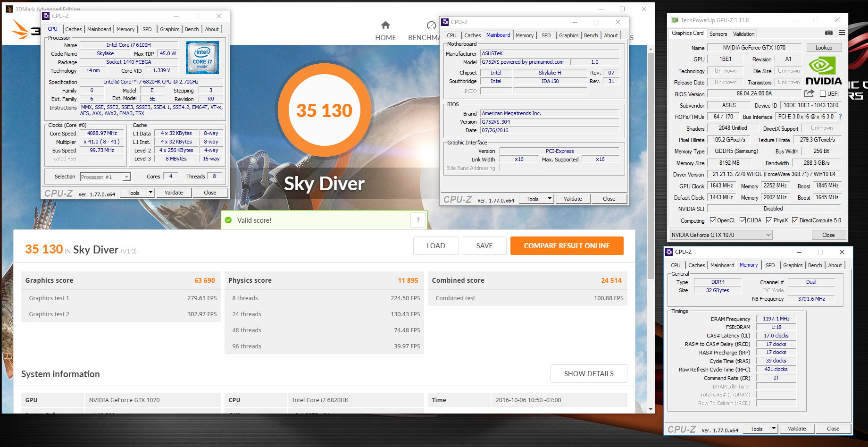
Task: Click the Driver Version field in GPU-Z
Action: (x=774, y=174)
